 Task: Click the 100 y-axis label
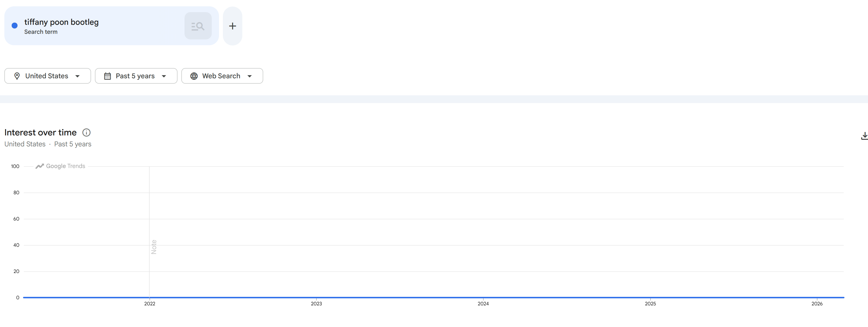pyautogui.click(x=15, y=166)
